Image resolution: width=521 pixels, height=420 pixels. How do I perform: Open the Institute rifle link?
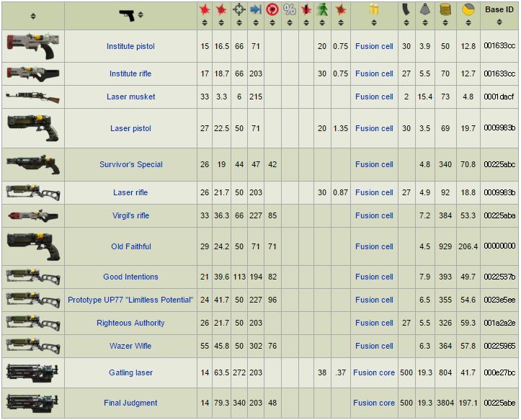pos(130,73)
